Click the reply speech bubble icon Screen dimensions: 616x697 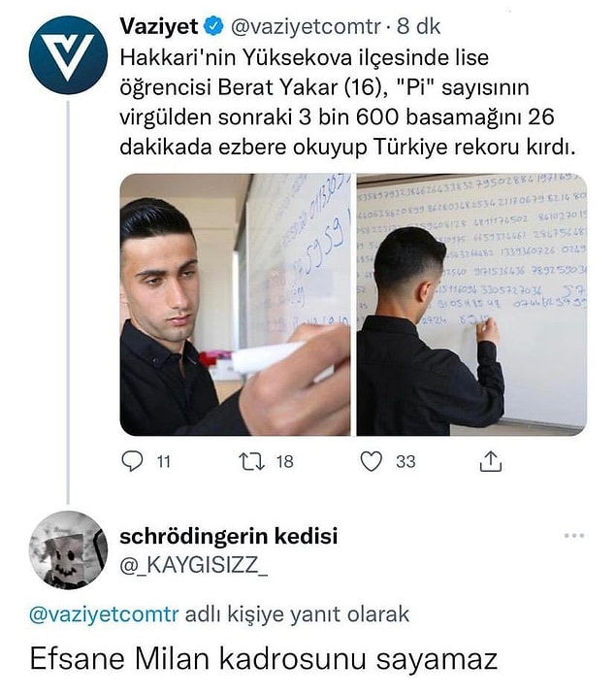pos(132,461)
